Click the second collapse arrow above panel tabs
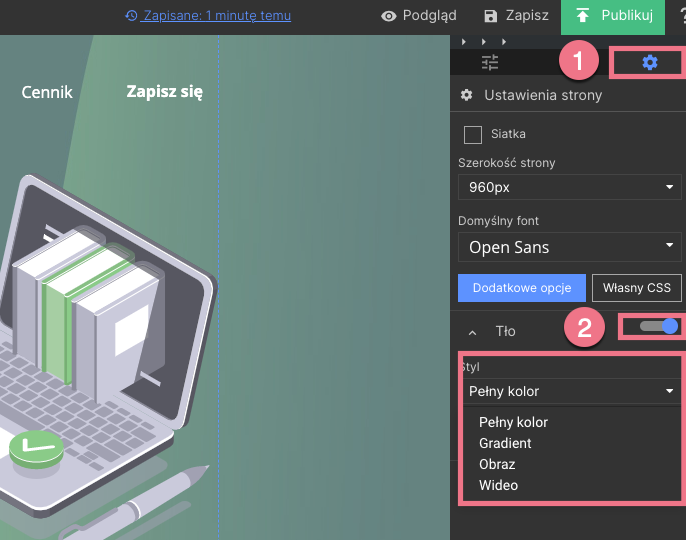This screenshot has width=686, height=540. tap(483, 42)
